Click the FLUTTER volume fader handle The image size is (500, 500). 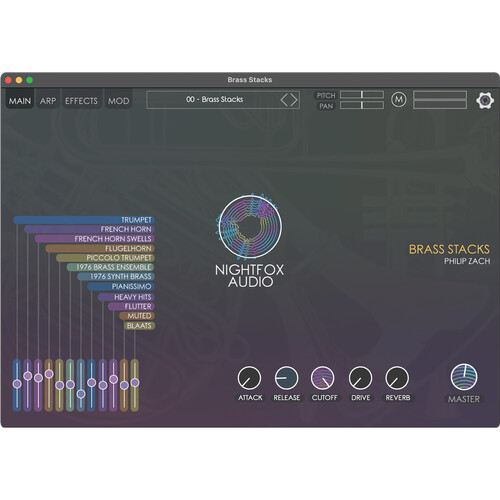coord(113,379)
